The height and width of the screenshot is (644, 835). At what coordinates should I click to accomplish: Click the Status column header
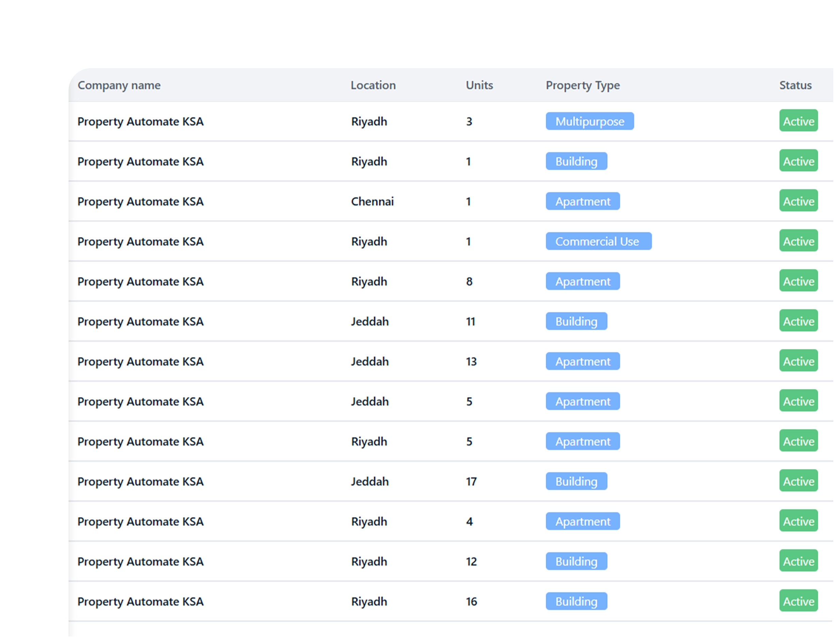[x=795, y=85]
